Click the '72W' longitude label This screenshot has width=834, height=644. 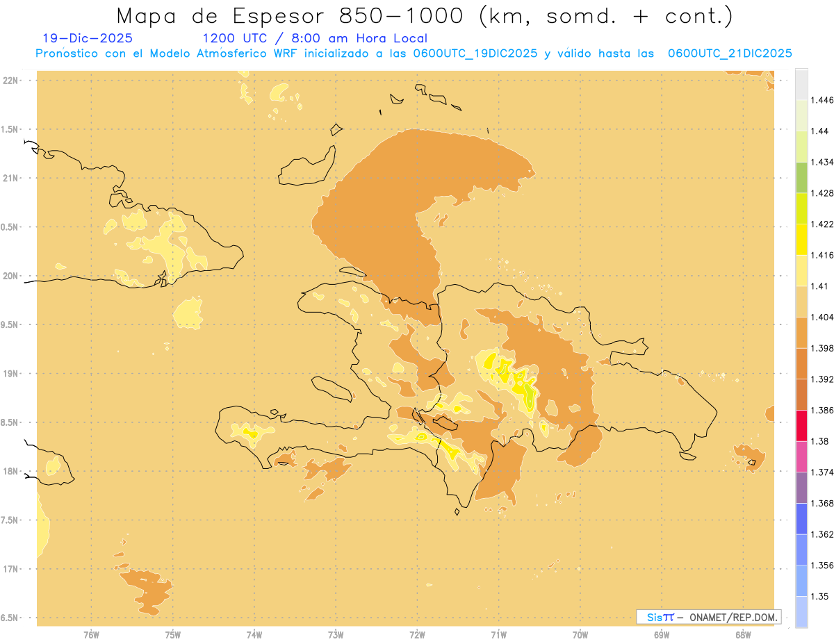pos(417,636)
